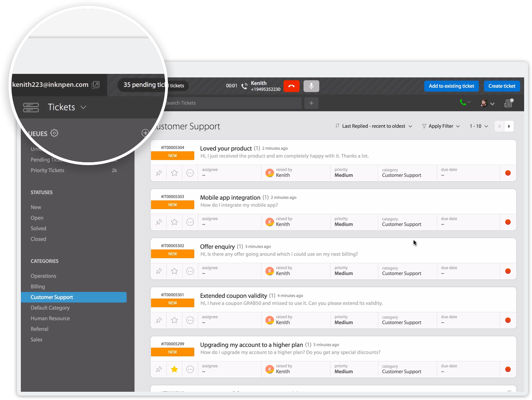Open more options on the Extended coupon validity ticket

pyautogui.click(x=190, y=320)
